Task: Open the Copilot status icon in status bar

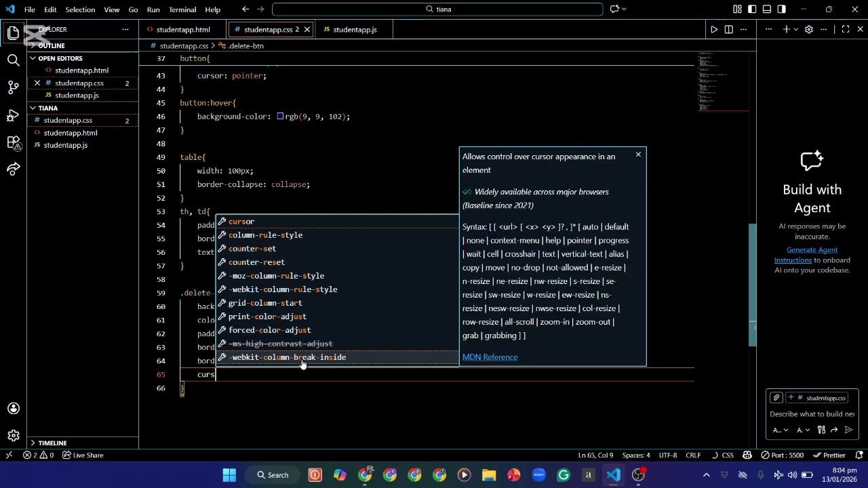Action: (747, 455)
